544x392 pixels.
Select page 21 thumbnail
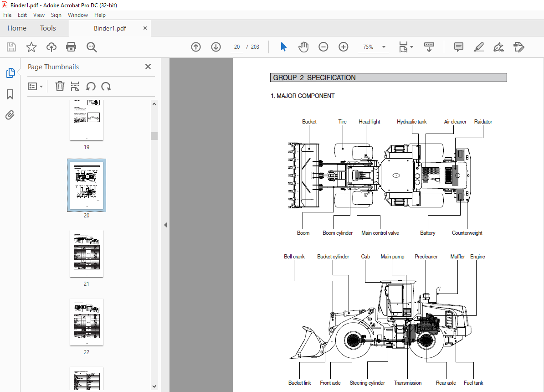(x=87, y=253)
